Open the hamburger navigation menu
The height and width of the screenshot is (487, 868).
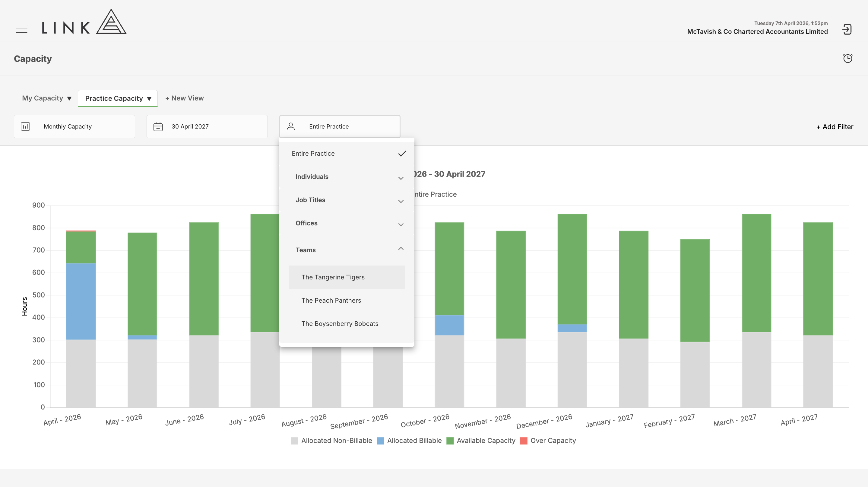pos(22,29)
